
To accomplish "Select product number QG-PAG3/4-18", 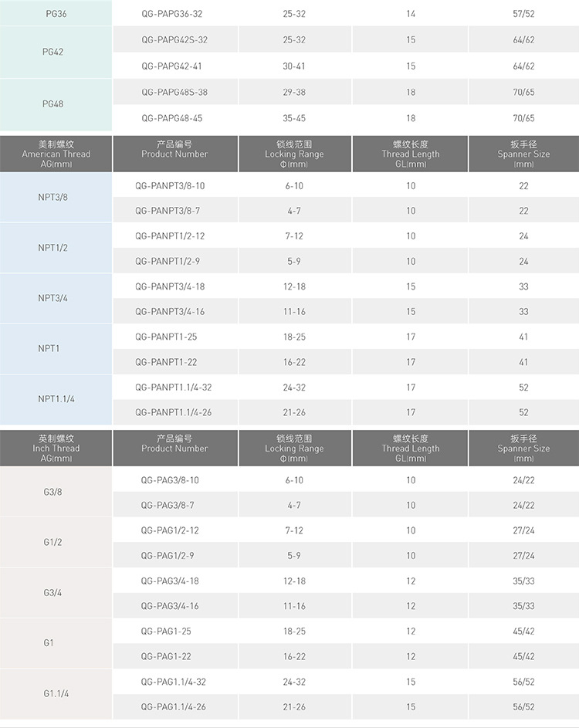I will pos(170,581).
